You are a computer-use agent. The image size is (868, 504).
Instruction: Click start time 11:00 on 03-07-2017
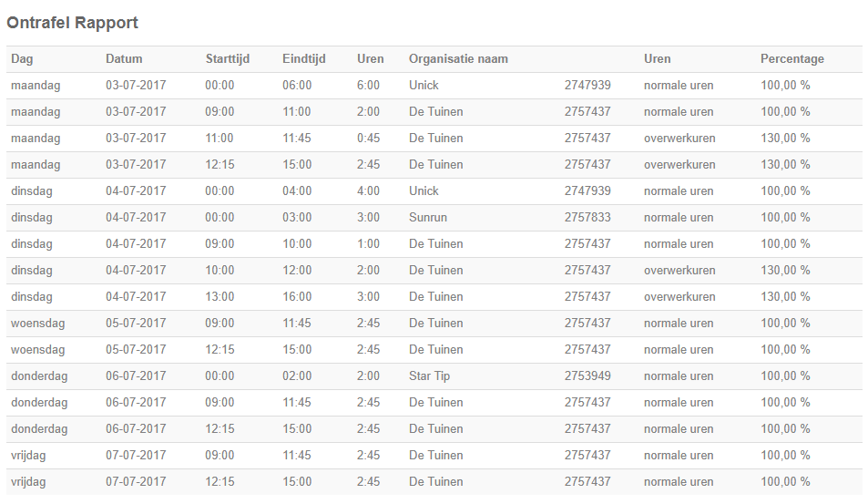point(220,139)
